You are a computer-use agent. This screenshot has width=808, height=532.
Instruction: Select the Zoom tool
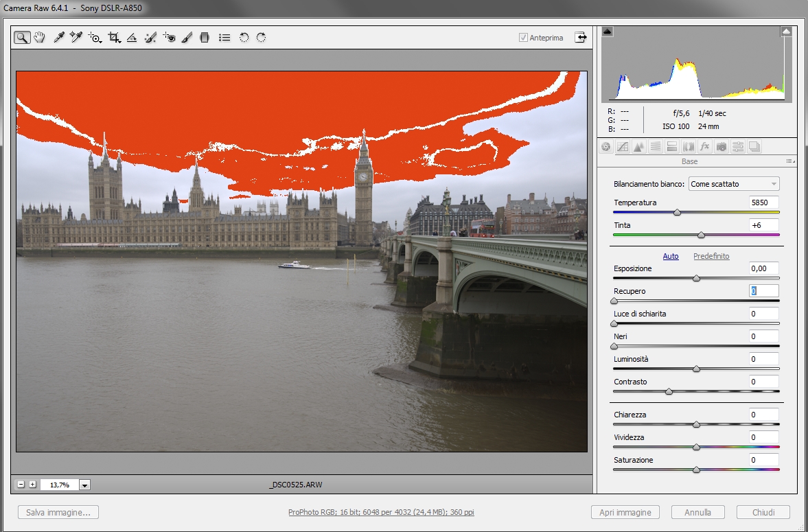coord(22,38)
